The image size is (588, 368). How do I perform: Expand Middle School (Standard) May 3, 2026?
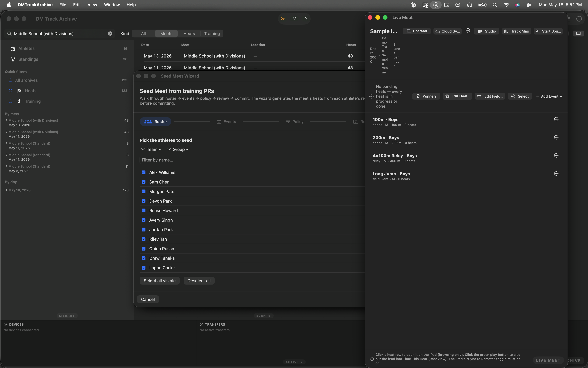[6, 166]
